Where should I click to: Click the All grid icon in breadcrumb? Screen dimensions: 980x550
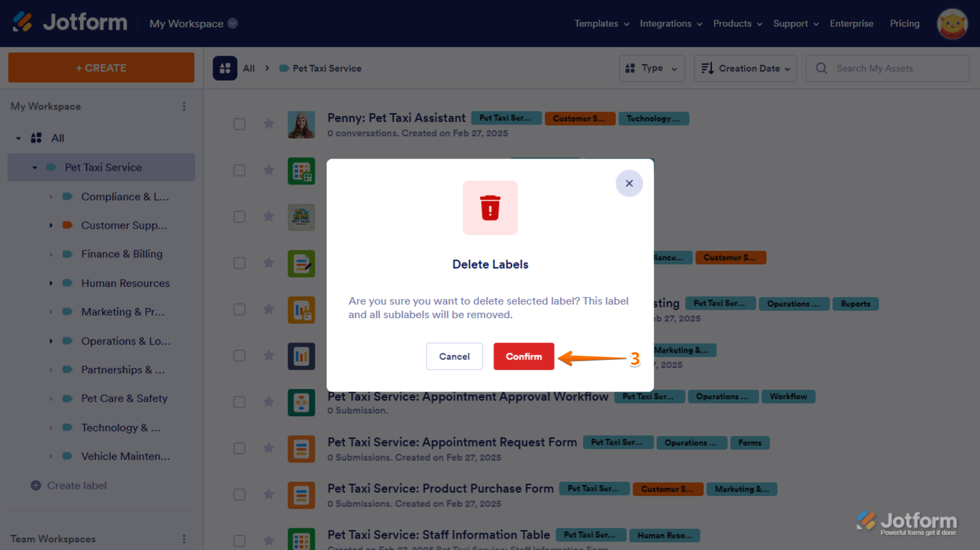tap(225, 68)
